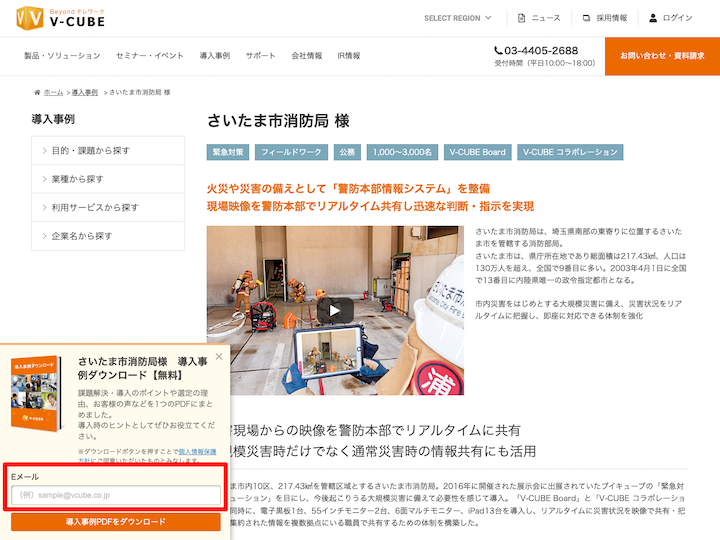The width and height of the screenshot is (720, 540).
Task: Click お問い合わせ・資料請求 button
Action: tap(662, 56)
